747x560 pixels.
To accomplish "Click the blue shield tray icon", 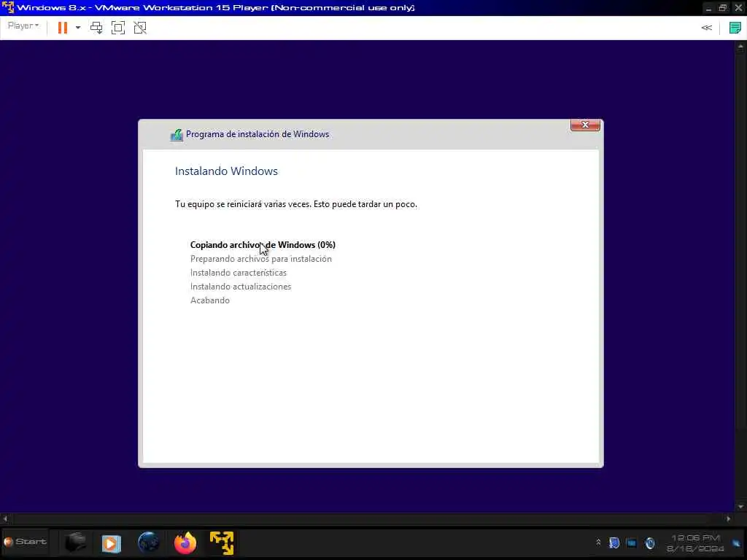I will (x=614, y=542).
